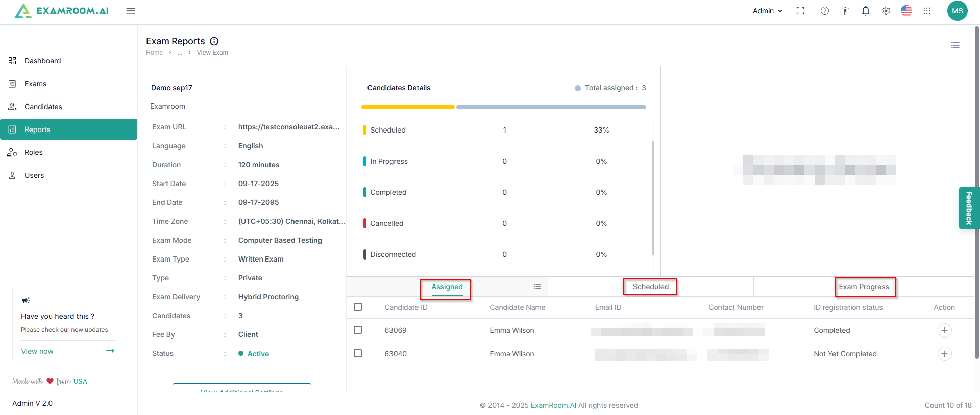
Task: Toggle fullscreen mode icon
Action: pos(800,11)
